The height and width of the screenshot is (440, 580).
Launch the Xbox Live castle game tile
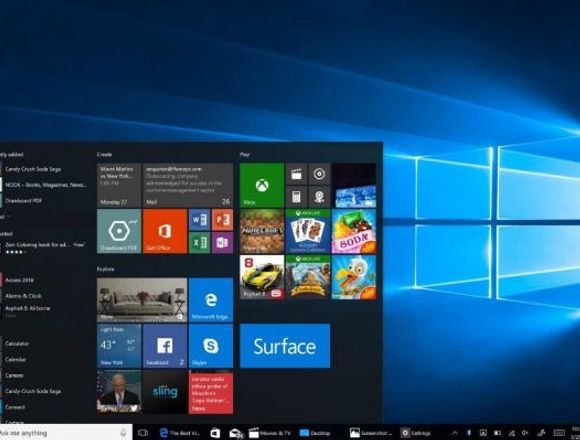[x=308, y=277]
